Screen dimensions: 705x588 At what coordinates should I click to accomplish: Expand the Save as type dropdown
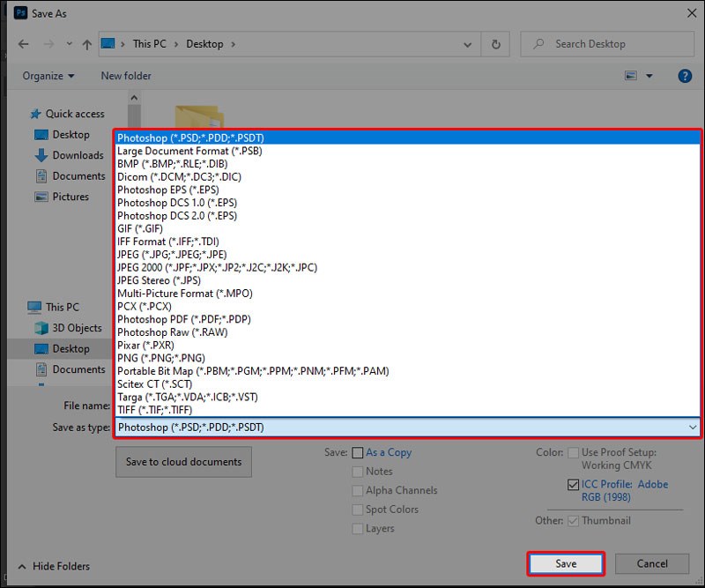(x=694, y=428)
